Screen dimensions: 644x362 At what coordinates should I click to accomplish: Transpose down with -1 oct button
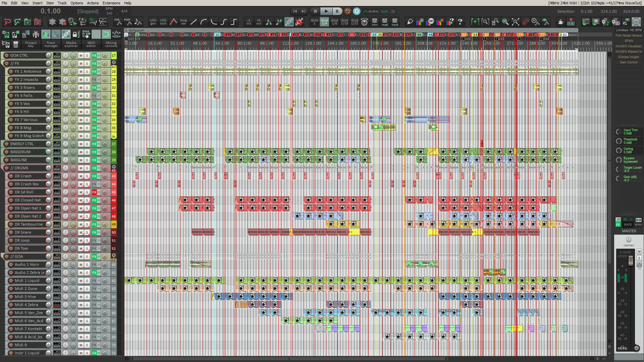pyautogui.click(x=249, y=22)
